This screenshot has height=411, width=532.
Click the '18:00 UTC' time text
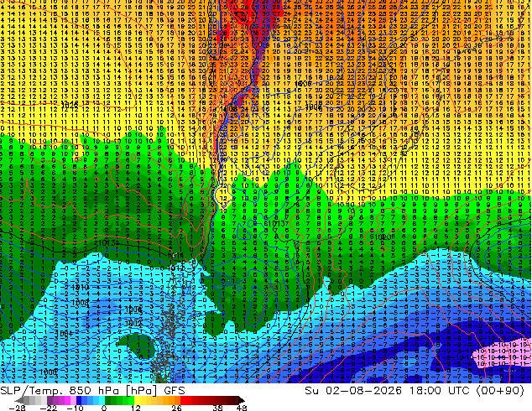pyautogui.click(x=441, y=390)
